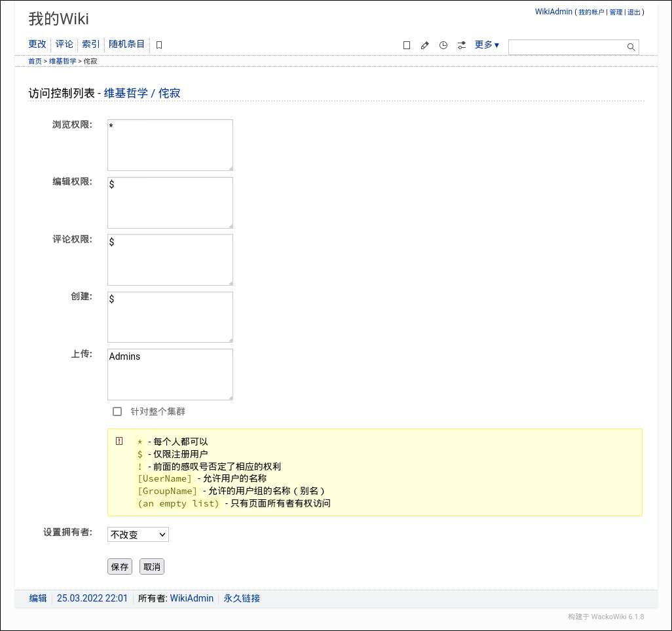Open the 永久链接 link at bottom

[x=241, y=598]
